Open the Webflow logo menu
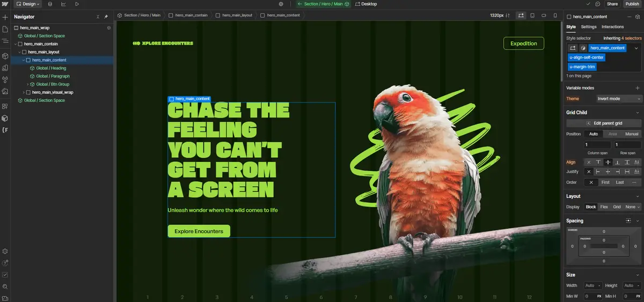Viewport: 644px width, 302px height. pyautogui.click(x=5, y=4)
